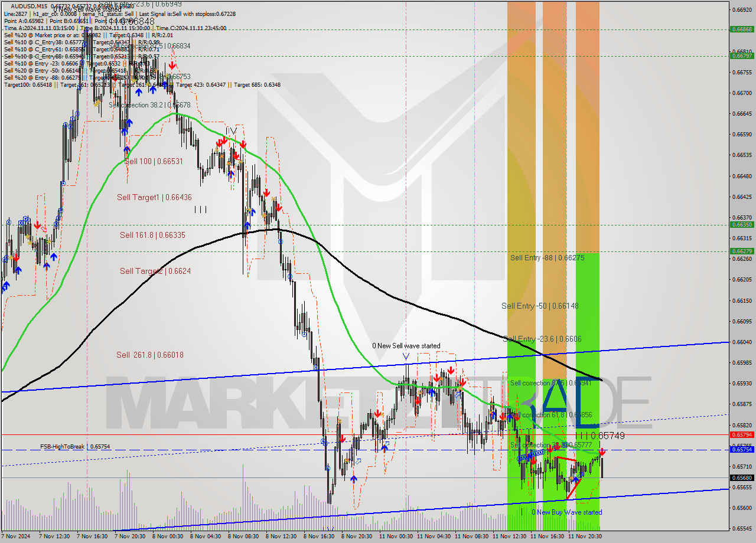Image resolution: width=756 pixels, height=543 pixels.
Task: Click the '0 New Sell wave started' annotation mid-chart
Action: (406, 346)
